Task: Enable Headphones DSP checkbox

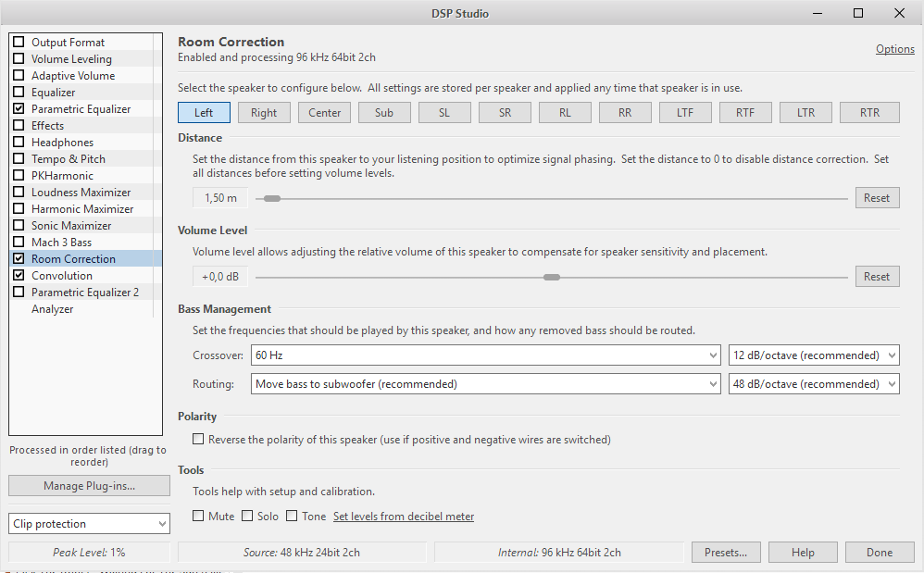Action: (x=19, y=142)
